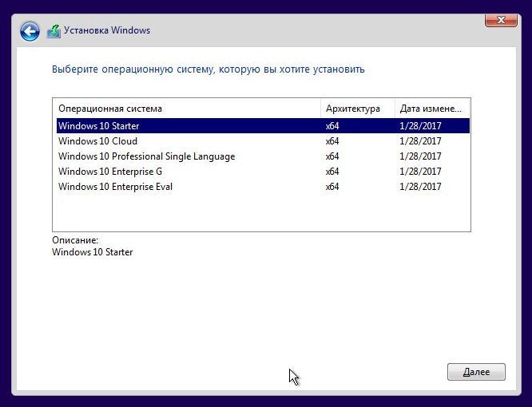Click x64 cell in Windows 10 Cloud row
532x407 pixels.
(332, 141)
